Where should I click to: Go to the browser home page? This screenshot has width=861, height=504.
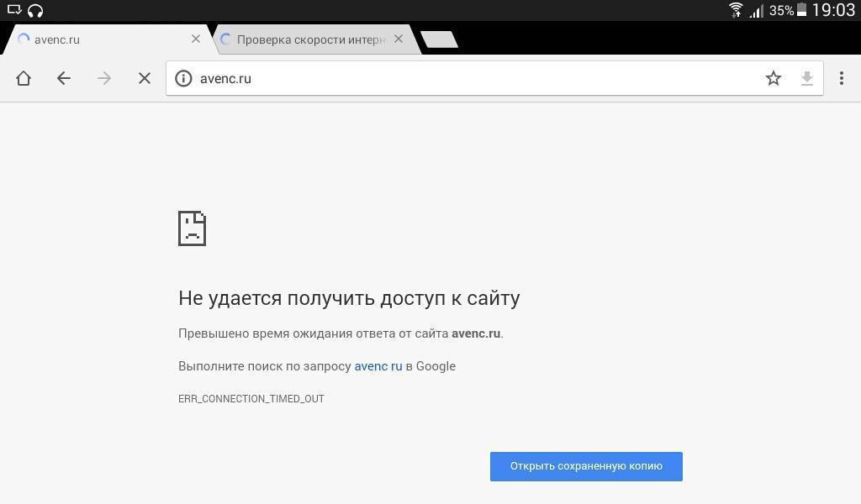coord(24,78)
